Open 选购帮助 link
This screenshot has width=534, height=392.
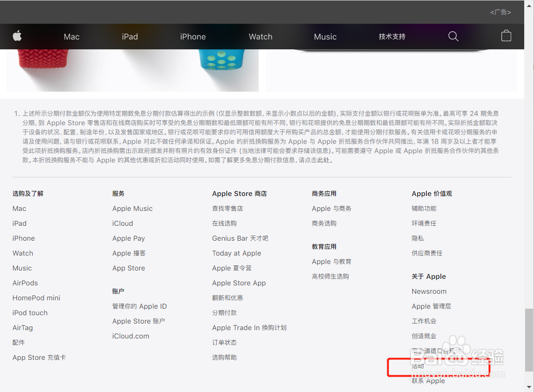225,358
